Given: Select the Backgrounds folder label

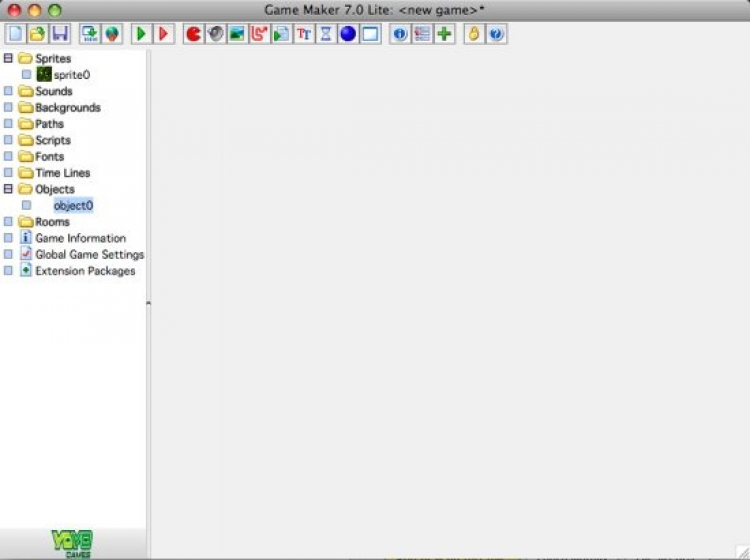Looking at the screenshot, I should pyautogui.click(x=68, y=107).
